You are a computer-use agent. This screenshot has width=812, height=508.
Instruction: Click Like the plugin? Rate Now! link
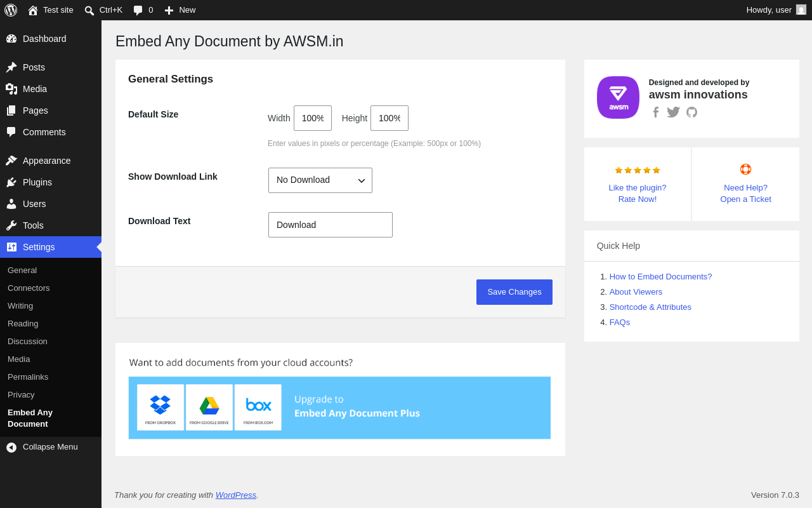point(638,194)
